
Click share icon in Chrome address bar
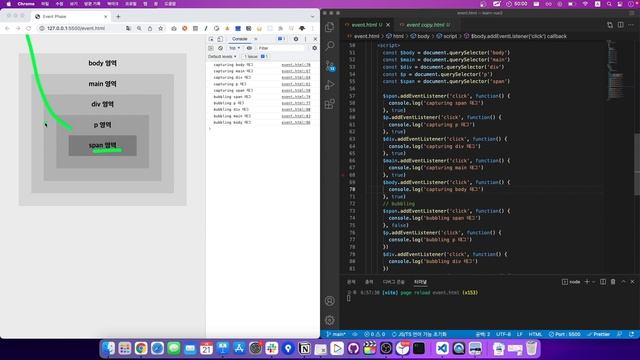click(x=150, y=28)
